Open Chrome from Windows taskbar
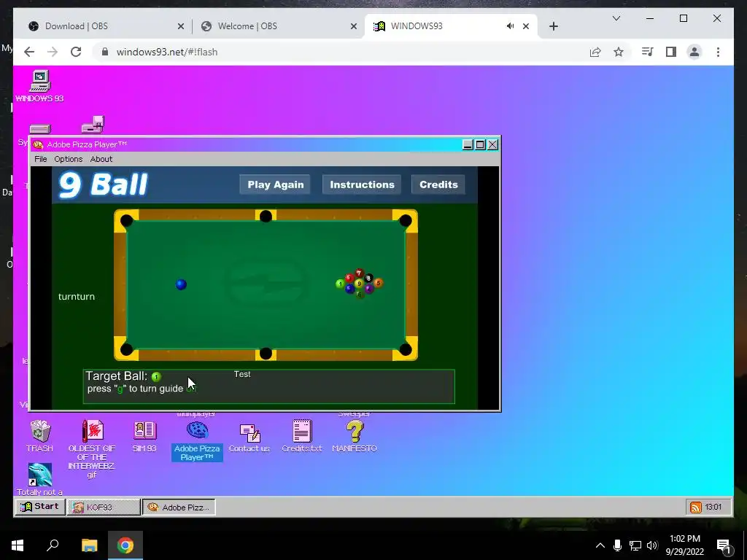This screenshot has width=747, height=560. click(125, 545)
